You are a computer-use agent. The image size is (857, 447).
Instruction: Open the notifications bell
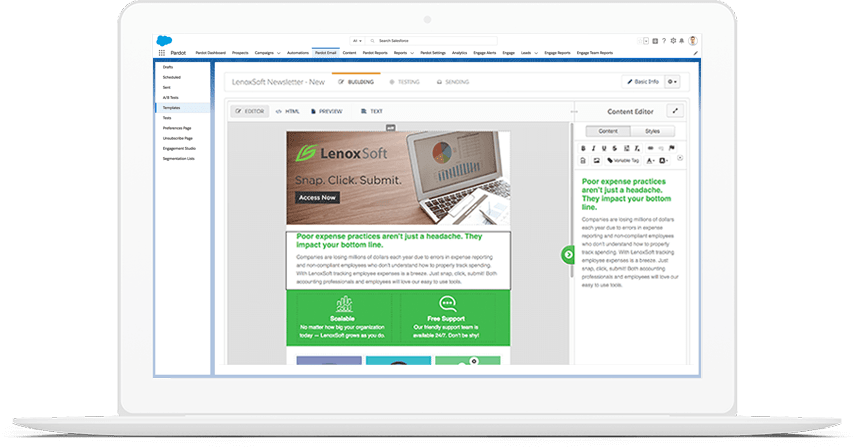pyautogui.click(x=682, y=40)
